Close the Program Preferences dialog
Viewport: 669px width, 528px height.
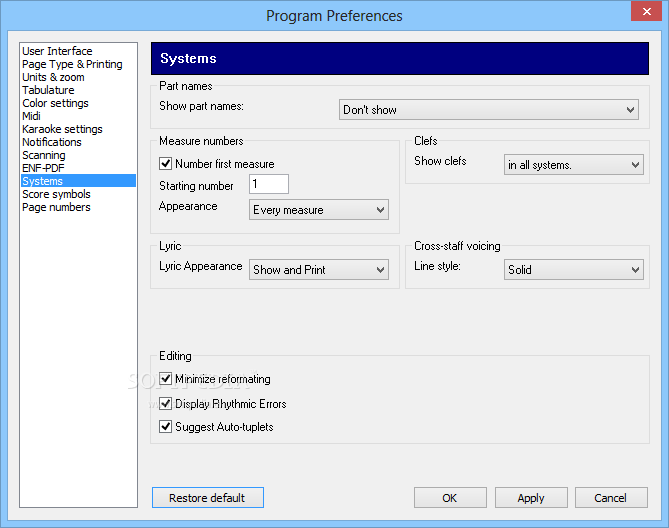pos(645,13)
